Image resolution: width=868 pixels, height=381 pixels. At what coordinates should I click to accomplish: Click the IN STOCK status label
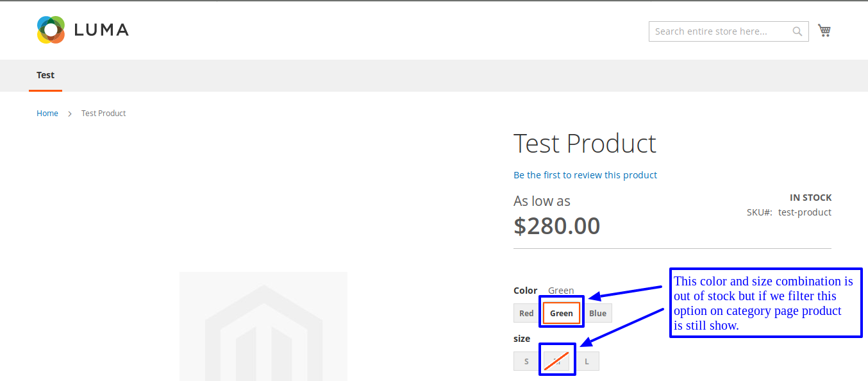coord(810,197)
